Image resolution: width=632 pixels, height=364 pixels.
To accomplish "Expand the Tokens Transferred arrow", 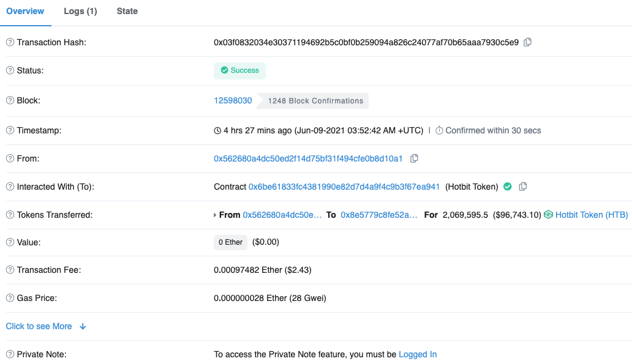I will [x=215, y=215].
